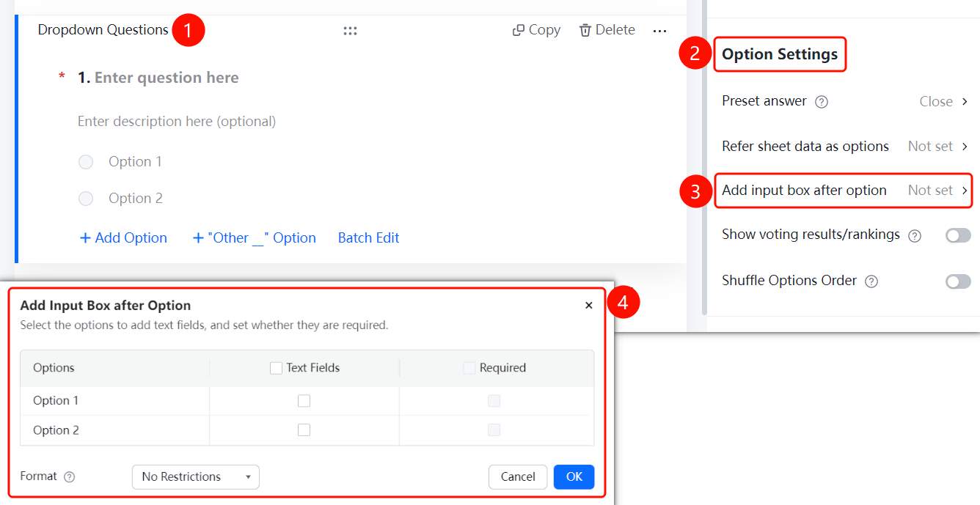Click help icon beside Show voting results/rankings

[x=915, y=236]
